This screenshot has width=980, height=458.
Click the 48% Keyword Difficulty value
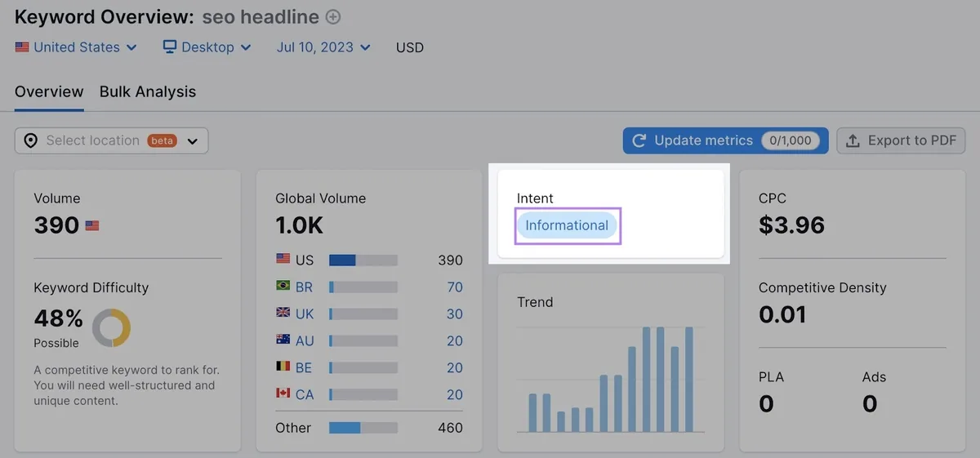tap(59, 318)
